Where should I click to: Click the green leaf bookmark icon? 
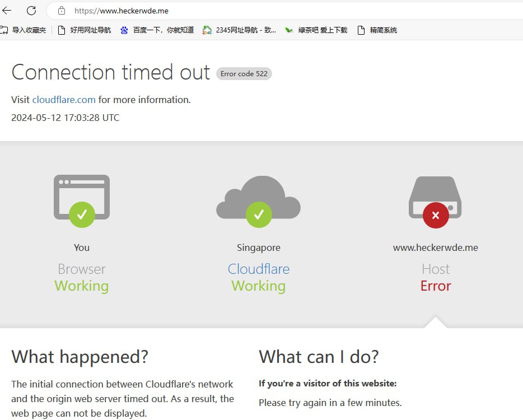tap(289, 30)
